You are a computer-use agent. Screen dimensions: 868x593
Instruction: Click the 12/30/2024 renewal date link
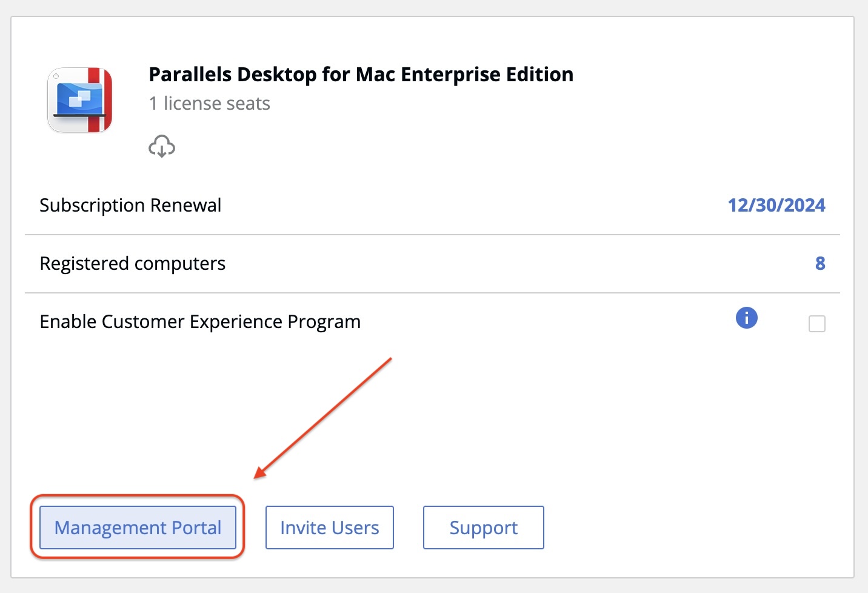pyautogui.click(x=776, y=205)
